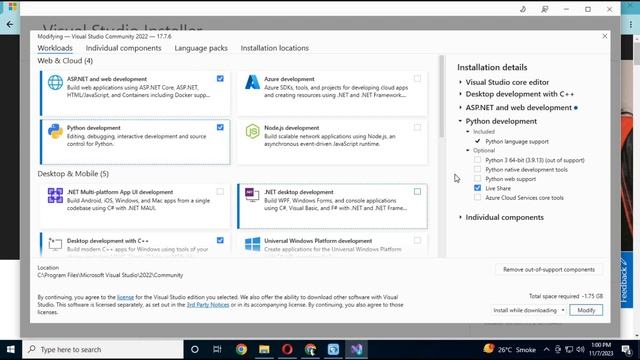Click the ASP.NET web development globe icon
Viewport: 640px width, 360px height.
coord(55,82)
